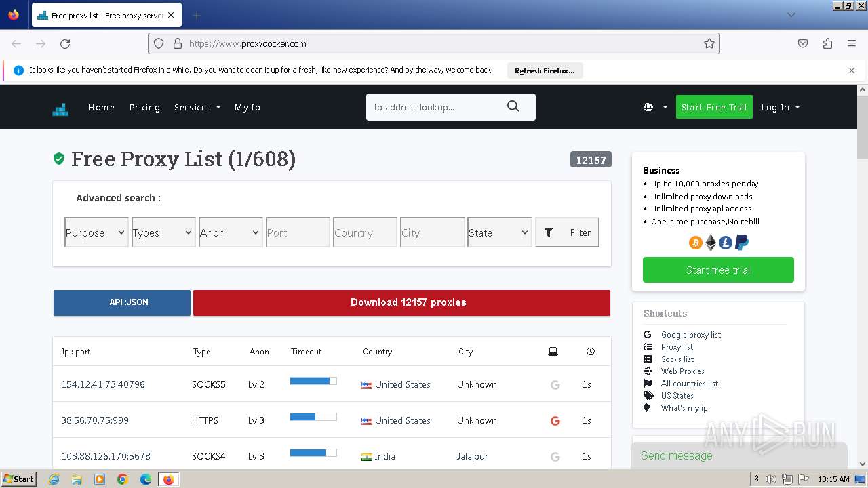Viewport: 868px width, 488px height.
Task: Click the API :JSON button
Action: pyautogui.click(x=122, y=302)
